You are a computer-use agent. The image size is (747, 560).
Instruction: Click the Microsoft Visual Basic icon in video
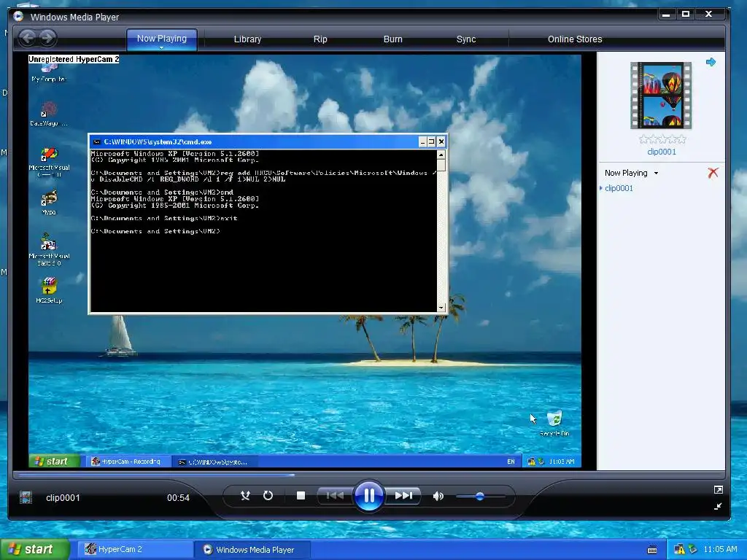49,249
